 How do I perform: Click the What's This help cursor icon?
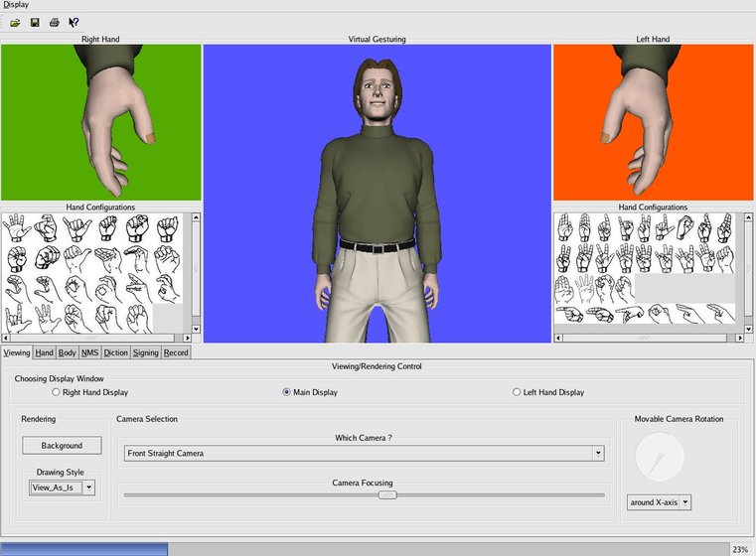pyautogui.click(x=74, y=22)
